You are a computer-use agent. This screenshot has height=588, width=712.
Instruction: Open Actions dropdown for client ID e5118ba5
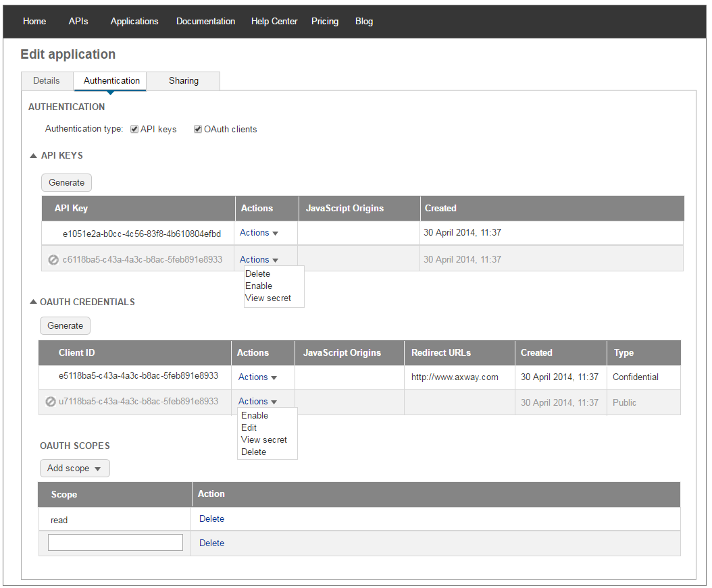(257, 377)
